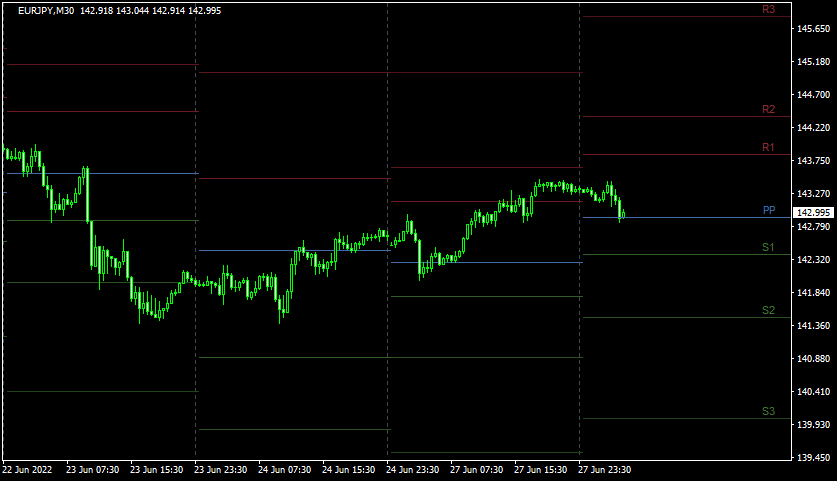The height and width of the screenshot is (481, 837).
Task: Click the 139.930 price scale value
Action: click(x=814, y=424)
